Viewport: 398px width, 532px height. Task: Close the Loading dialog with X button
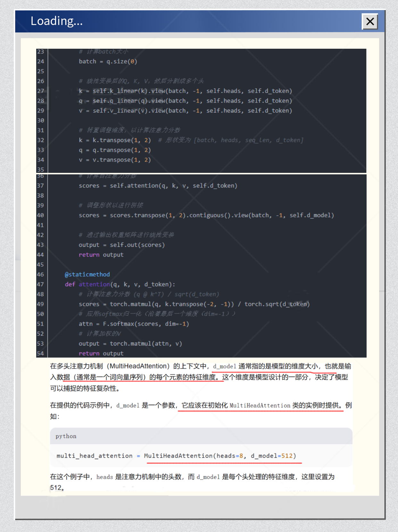click(370, 21)
